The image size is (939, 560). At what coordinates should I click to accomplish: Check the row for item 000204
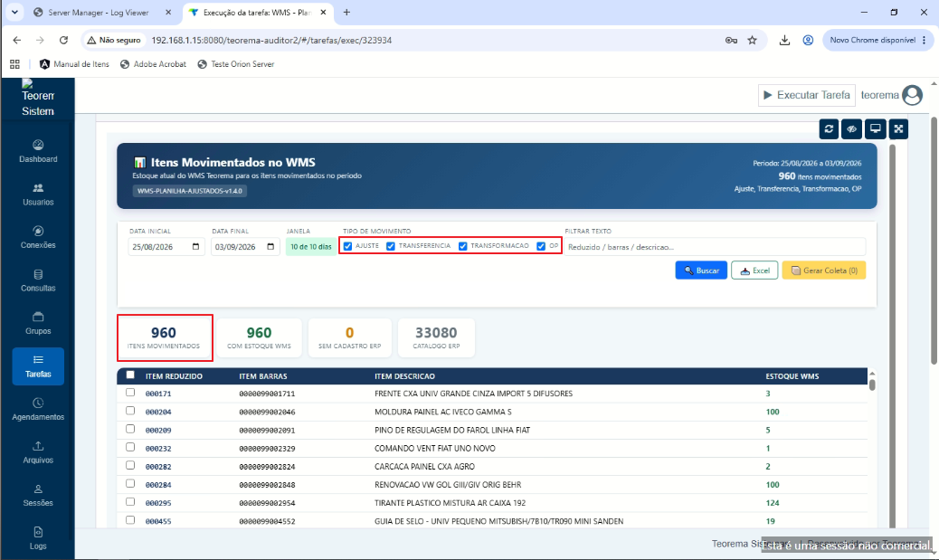pos(130,411)
